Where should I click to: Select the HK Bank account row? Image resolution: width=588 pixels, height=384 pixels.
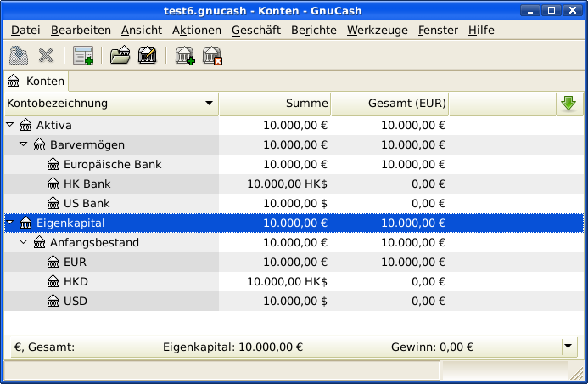[x=87, y=184]
